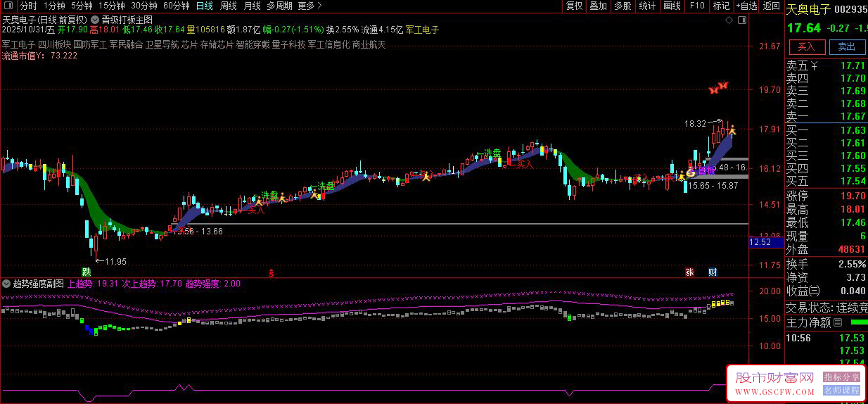Screen dimensions: 868x404
Task: Click the red 涨 event marker
Action: [691, 272]
